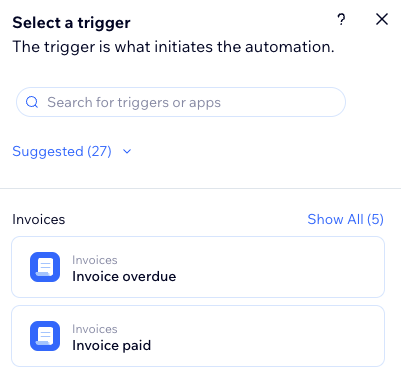Click the gray Invoices label above Invoice overdue
Image resolution: width=401 pixels, height=372 pixels.
[95, 260]
